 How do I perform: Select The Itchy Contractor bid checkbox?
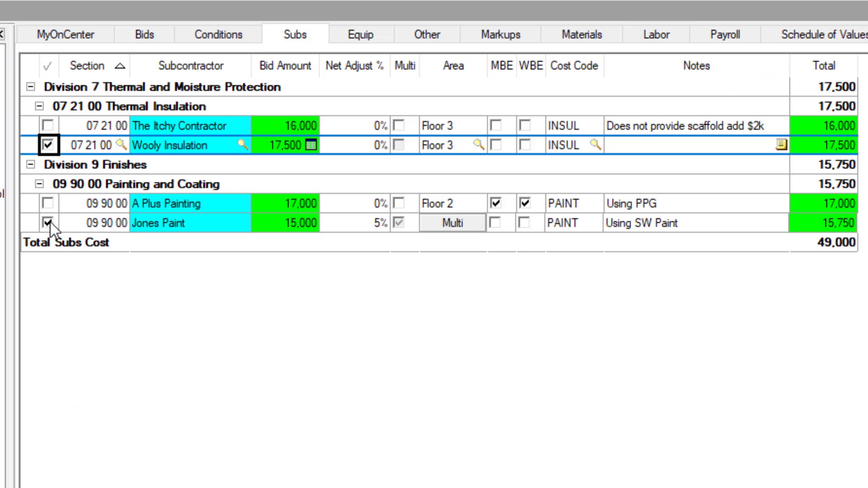click(x=47, y=125)
